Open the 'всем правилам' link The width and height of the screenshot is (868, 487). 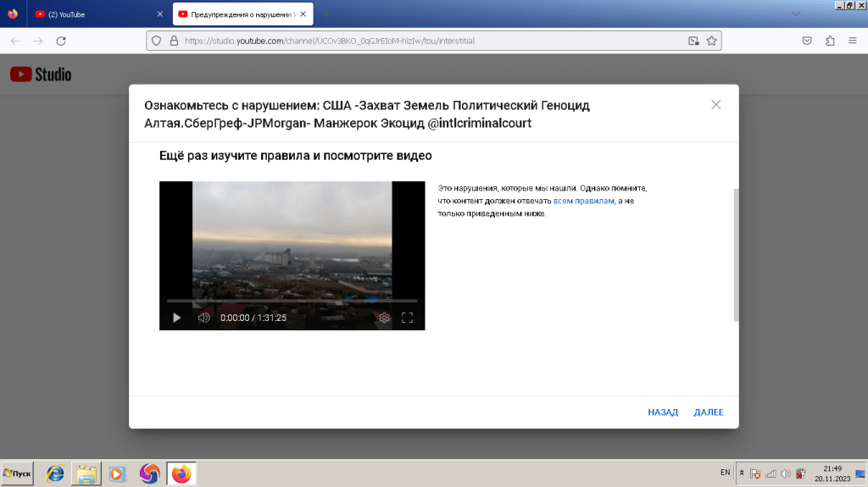[x=583, y=201]
